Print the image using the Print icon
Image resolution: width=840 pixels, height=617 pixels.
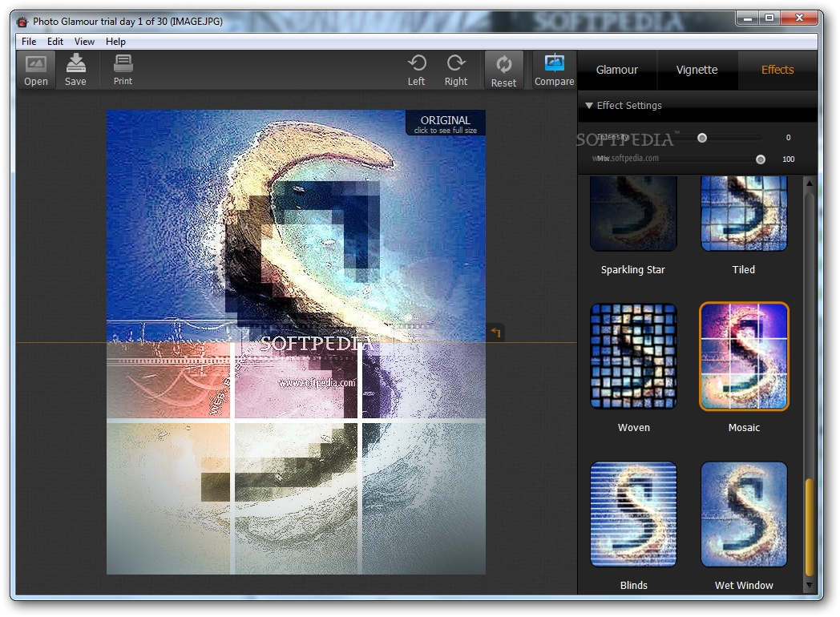123,71
